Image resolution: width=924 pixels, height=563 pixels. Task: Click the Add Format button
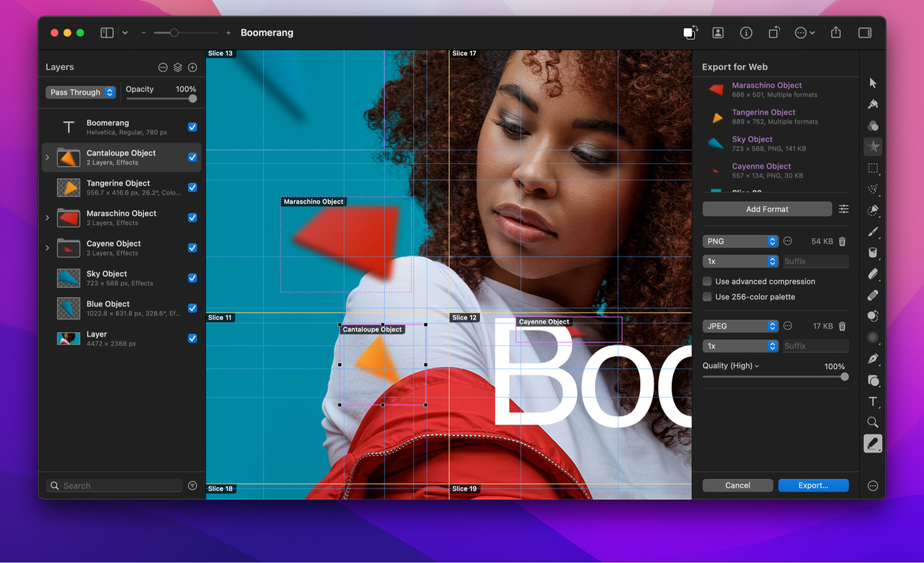(767, 209)
